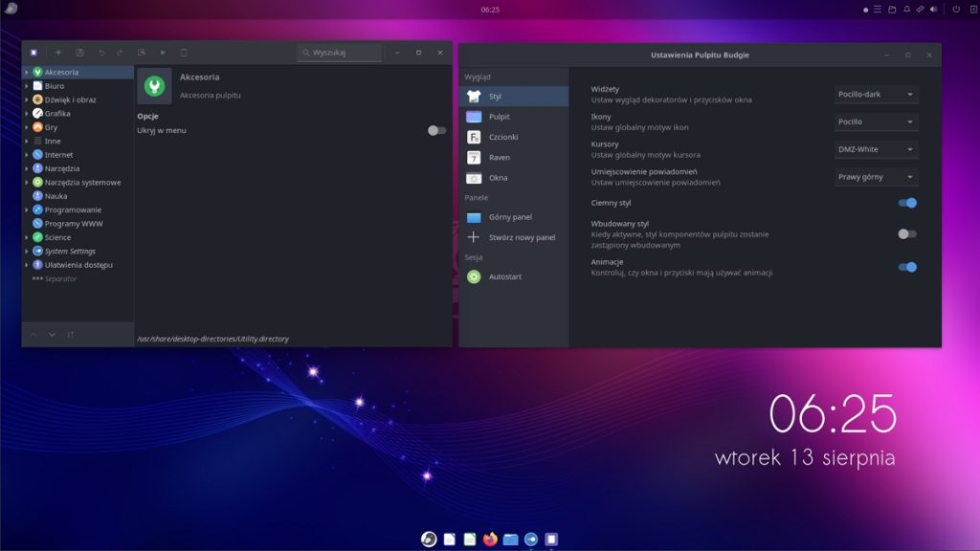Click the large Akcesoria category icon
980x551 pixels.
tap(154, 86)
